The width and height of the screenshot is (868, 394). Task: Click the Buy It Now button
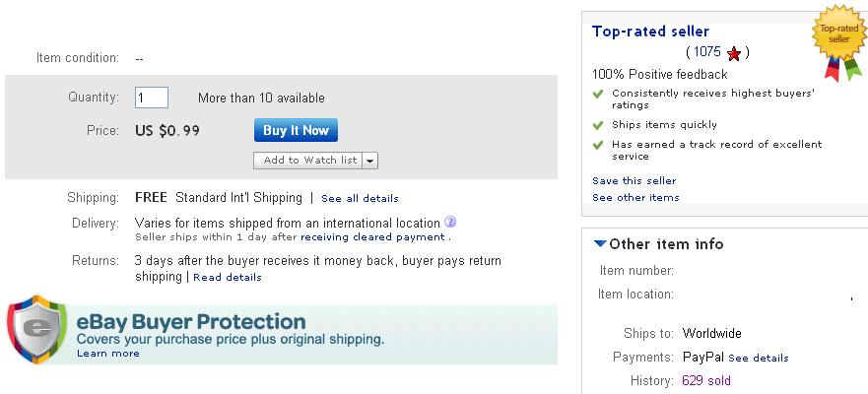(x=296, y=130)
